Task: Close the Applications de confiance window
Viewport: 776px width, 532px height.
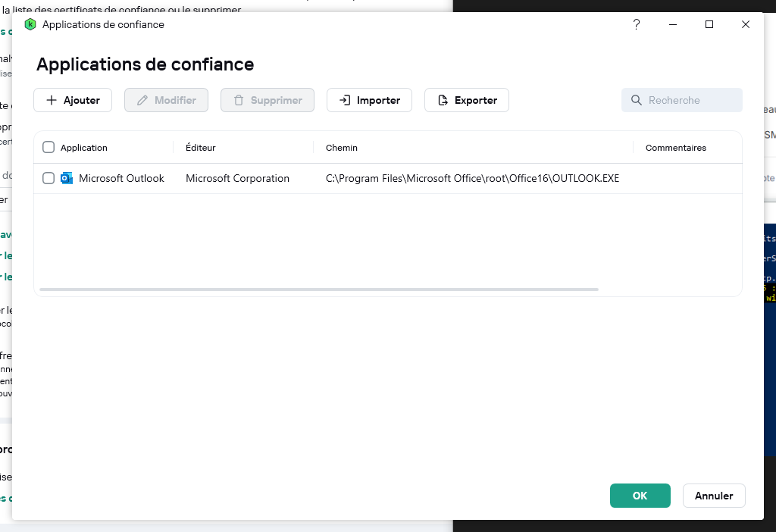Action: coord(746,24)
